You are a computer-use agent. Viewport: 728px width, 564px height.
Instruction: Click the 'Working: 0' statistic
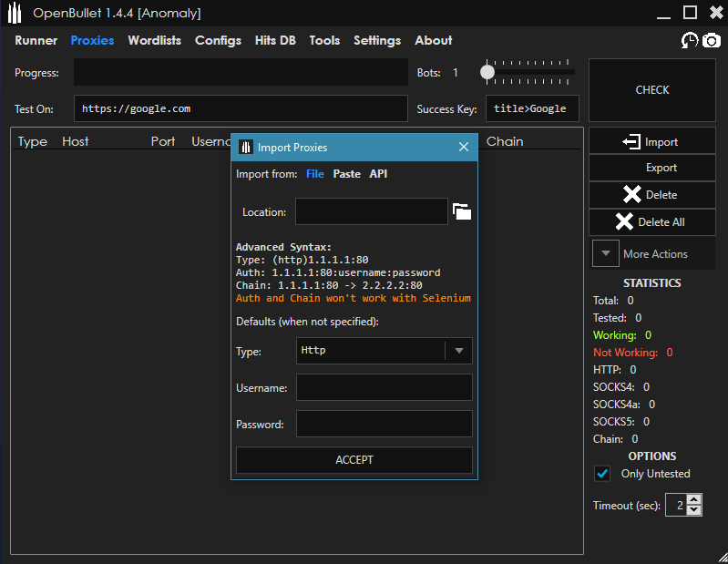(622, 335)
